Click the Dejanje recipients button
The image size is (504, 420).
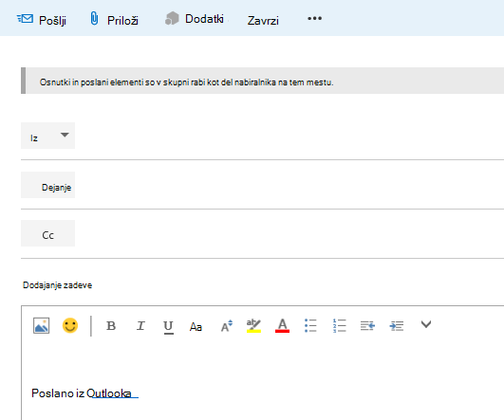point(47,185)
